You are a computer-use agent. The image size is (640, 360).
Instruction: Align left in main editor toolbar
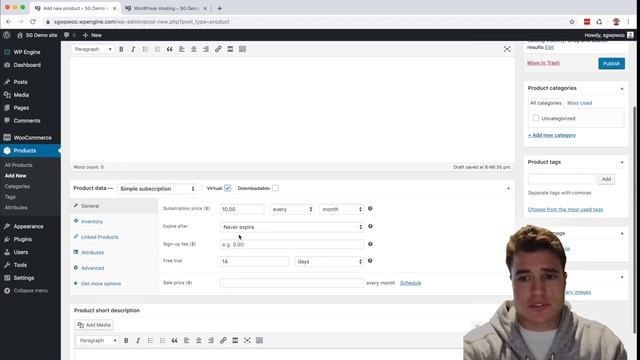(x=182, y=49)
